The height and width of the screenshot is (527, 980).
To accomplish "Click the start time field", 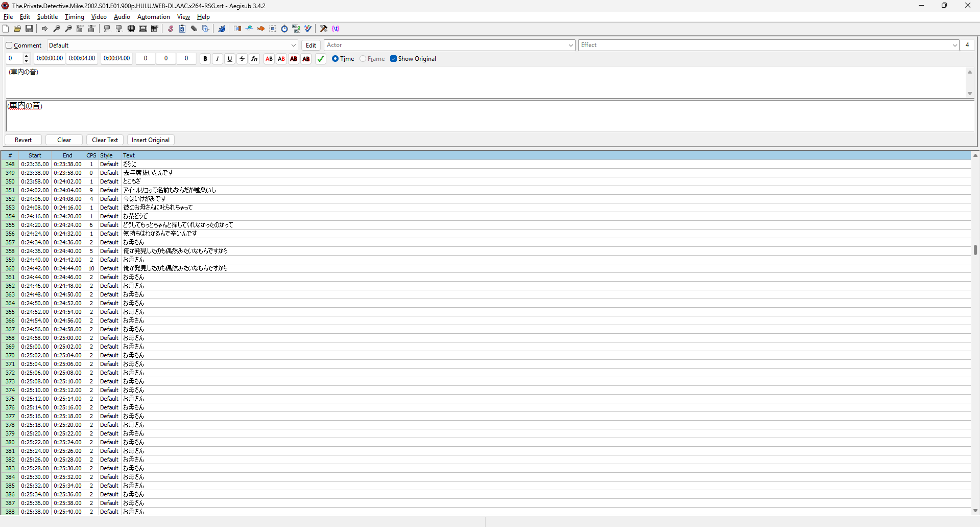I will pos(50,59).
